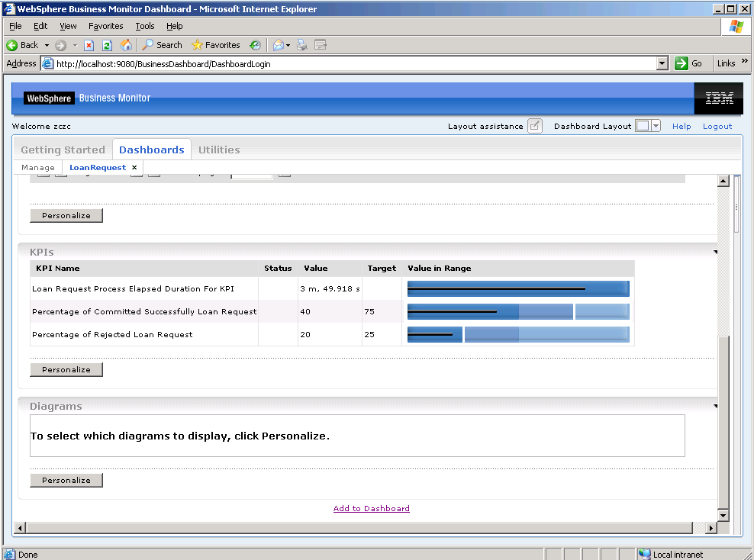
Task: Click the Back arrow icon in the toolbar
Action: [x=12, y=45]
